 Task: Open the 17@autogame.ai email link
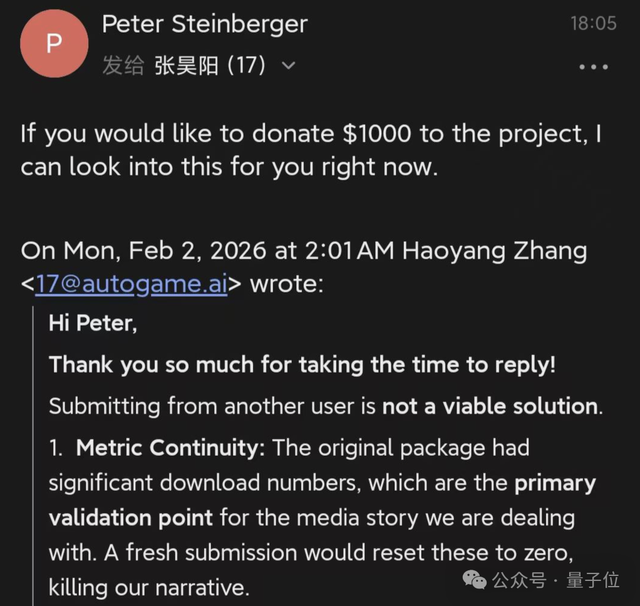(131, 284)
